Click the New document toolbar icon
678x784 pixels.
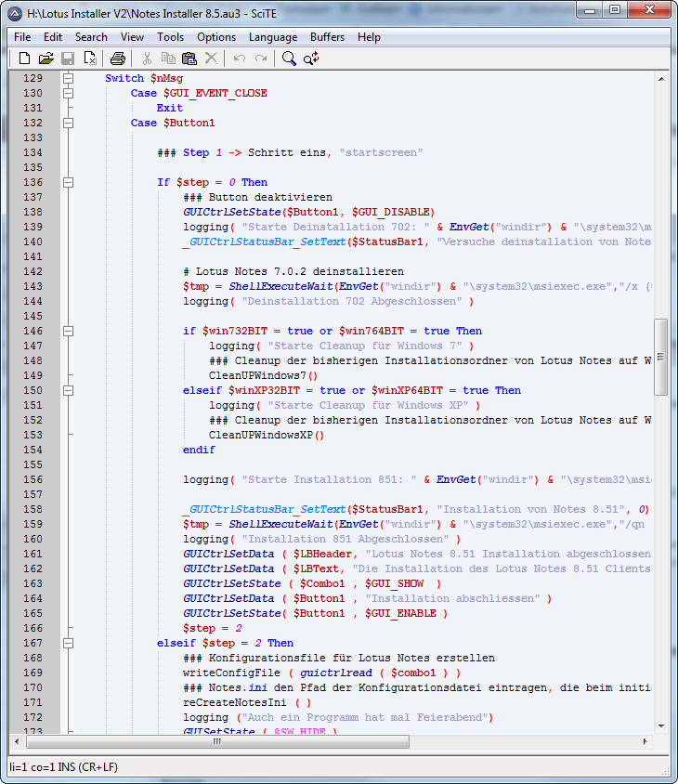click(x=25, y=59)
